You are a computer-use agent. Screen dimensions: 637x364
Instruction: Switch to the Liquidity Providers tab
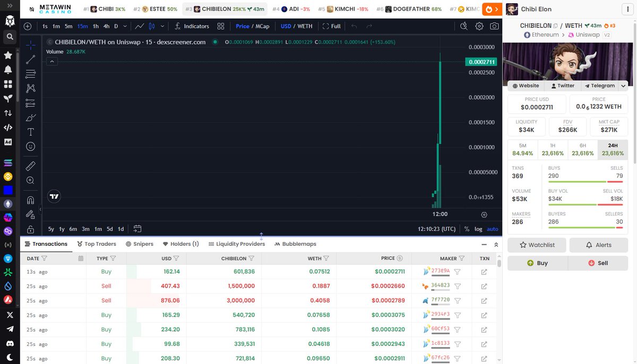point(237,244)
